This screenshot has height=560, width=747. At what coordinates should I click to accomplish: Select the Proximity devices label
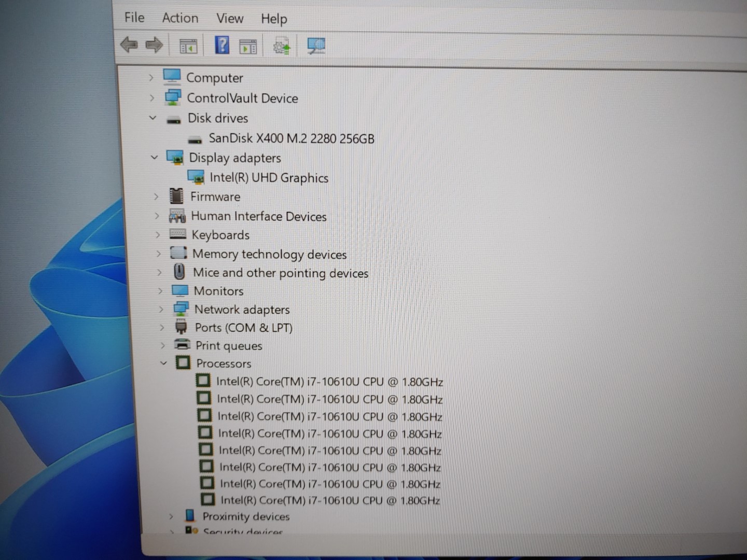coord(246,516)
